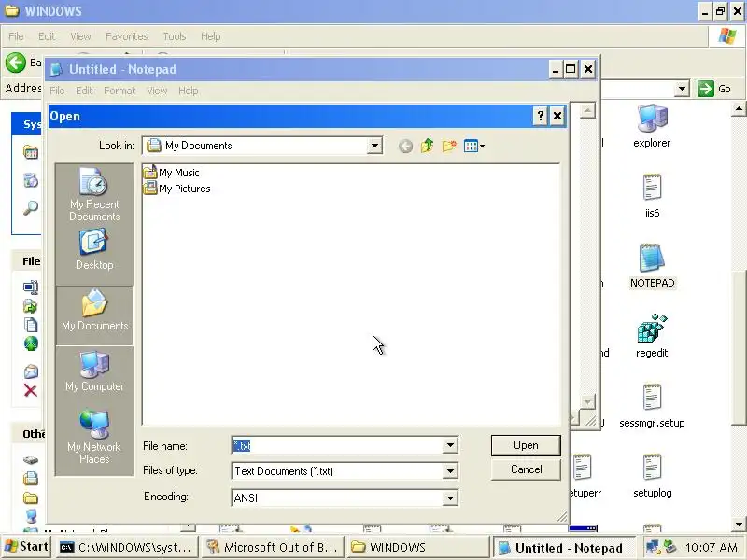Open Notepad Help menu
747x560 pixels.
189,91
